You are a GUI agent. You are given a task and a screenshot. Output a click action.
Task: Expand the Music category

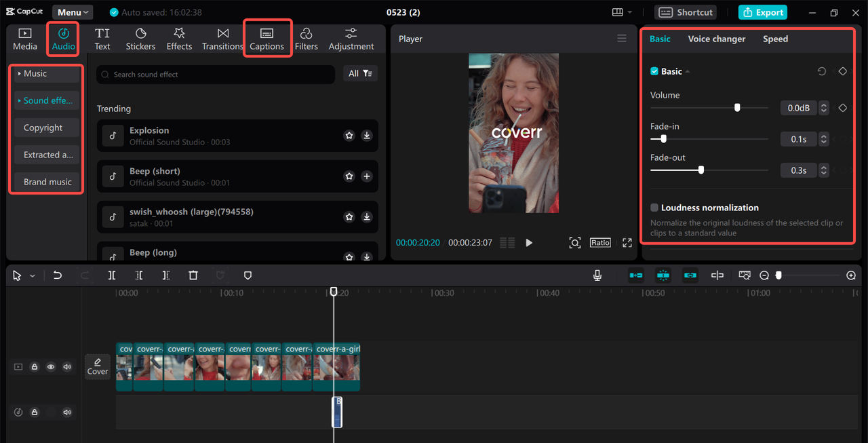[47, 73]
